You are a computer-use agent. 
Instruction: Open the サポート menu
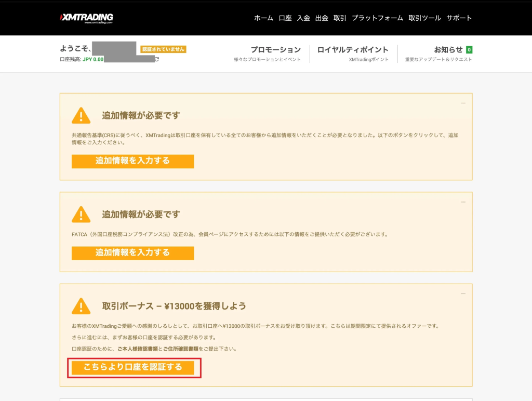point(459,18)
